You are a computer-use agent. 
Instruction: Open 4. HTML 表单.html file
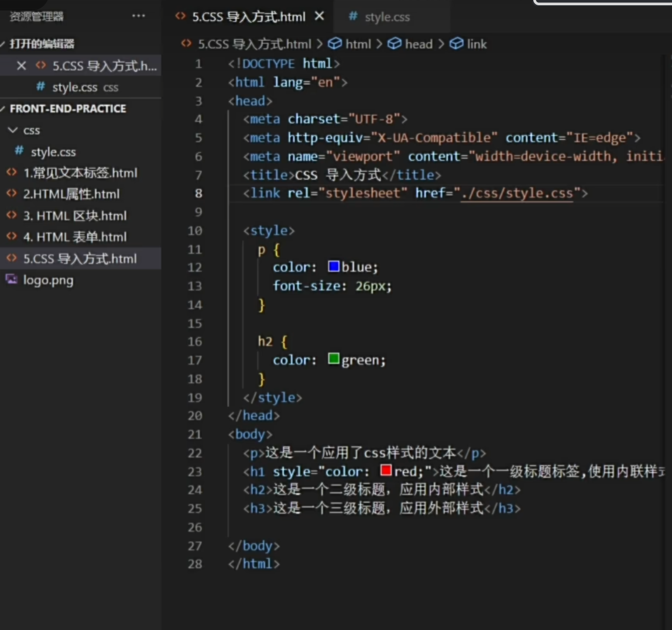tap(74, 237)
